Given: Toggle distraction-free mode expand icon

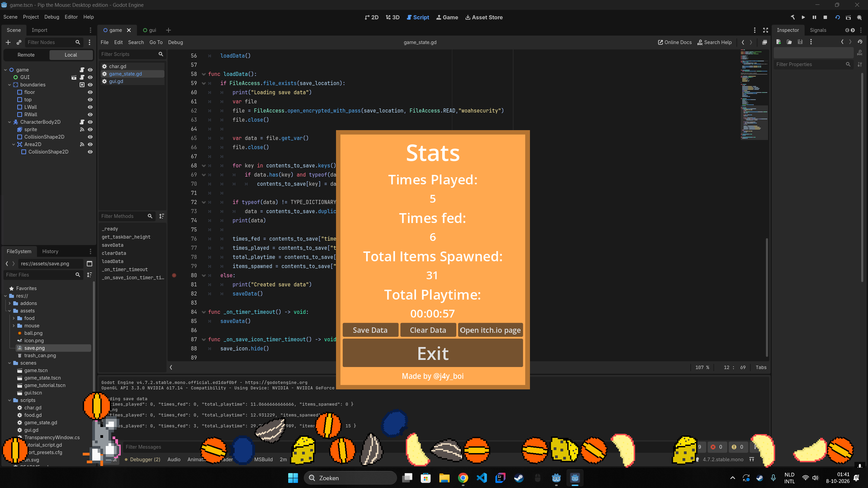Looking at the screenshot, I should pyautogui.click(x=766, y=30).
